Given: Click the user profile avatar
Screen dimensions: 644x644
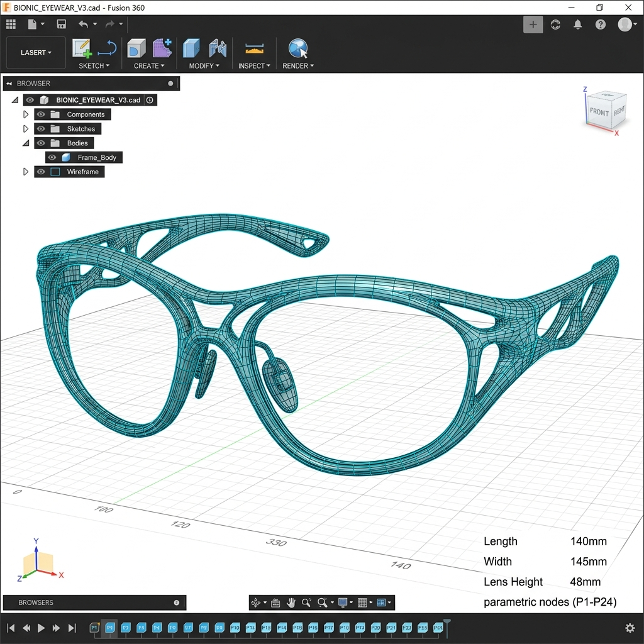Looking at the screenshot, I should [x=625, y=25].
